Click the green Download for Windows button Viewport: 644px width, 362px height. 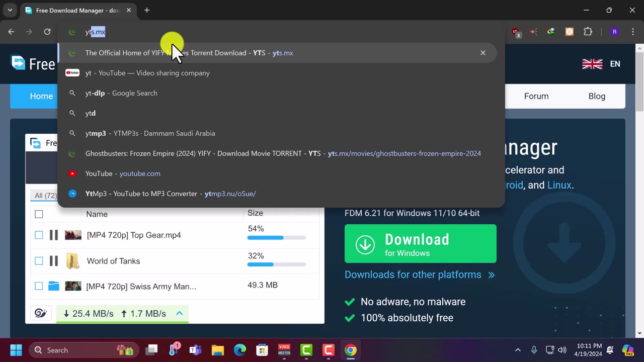pyautogui.click(x=421, y=243)
